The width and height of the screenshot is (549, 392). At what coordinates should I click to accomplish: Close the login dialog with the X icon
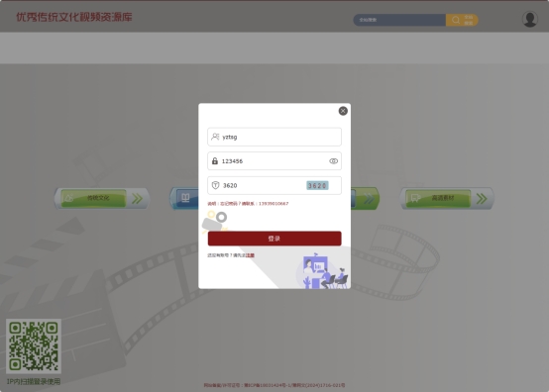343,111
